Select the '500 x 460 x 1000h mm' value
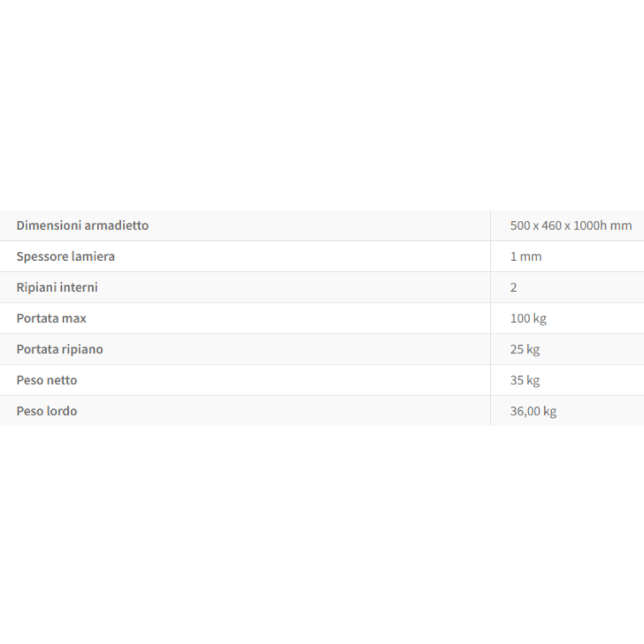644x644 pixels. click(571, 225)
